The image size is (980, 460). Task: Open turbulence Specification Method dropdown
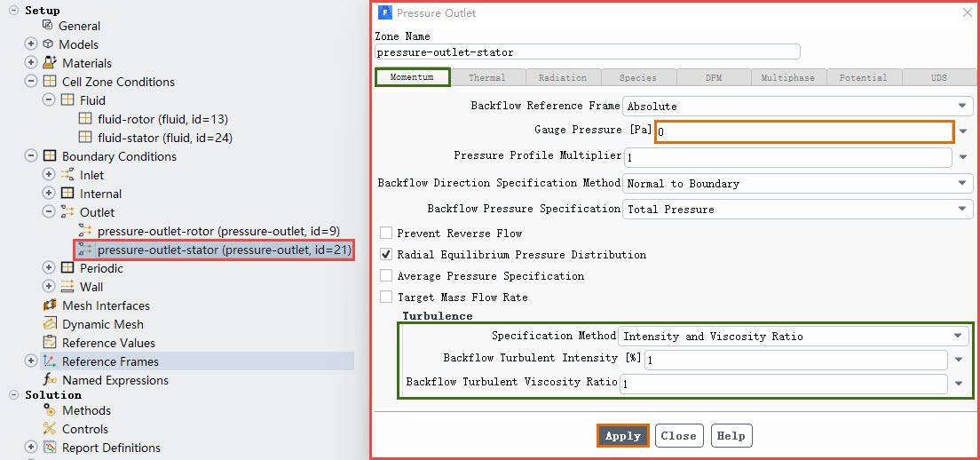click(x=794, y=337)
